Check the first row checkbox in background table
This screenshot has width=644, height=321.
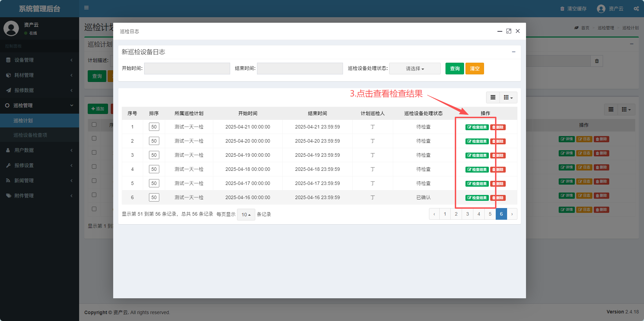(94, 138)
